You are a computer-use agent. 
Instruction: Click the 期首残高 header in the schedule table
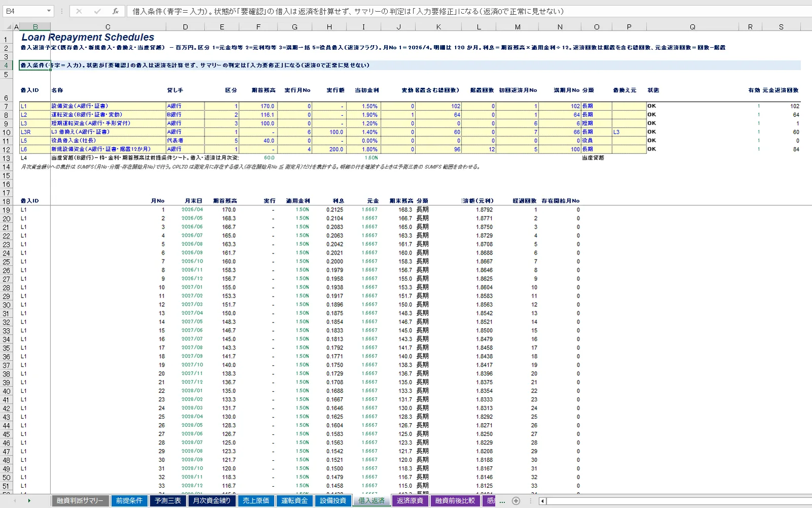[225, 201]
